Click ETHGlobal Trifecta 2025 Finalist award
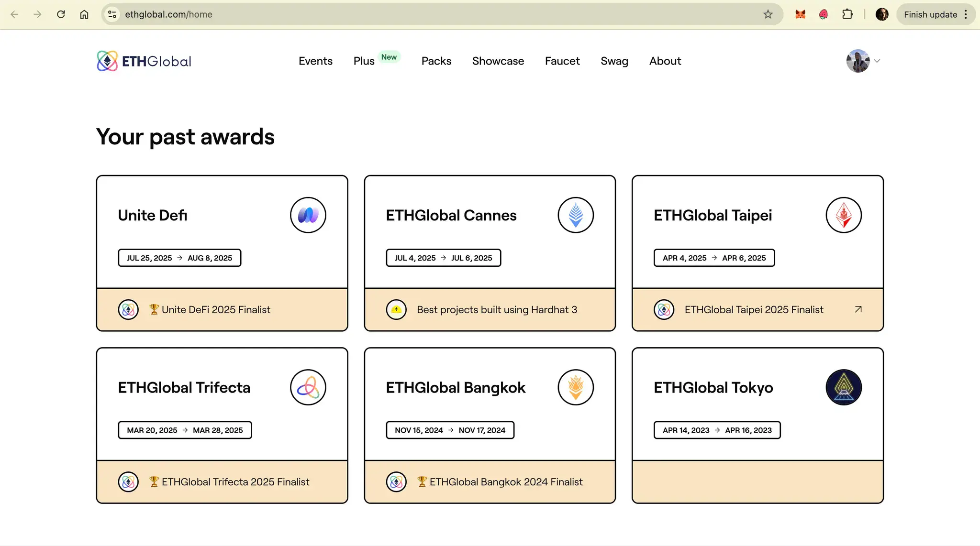The width and height of the screenshot is (980, 546). coord(229,482)
